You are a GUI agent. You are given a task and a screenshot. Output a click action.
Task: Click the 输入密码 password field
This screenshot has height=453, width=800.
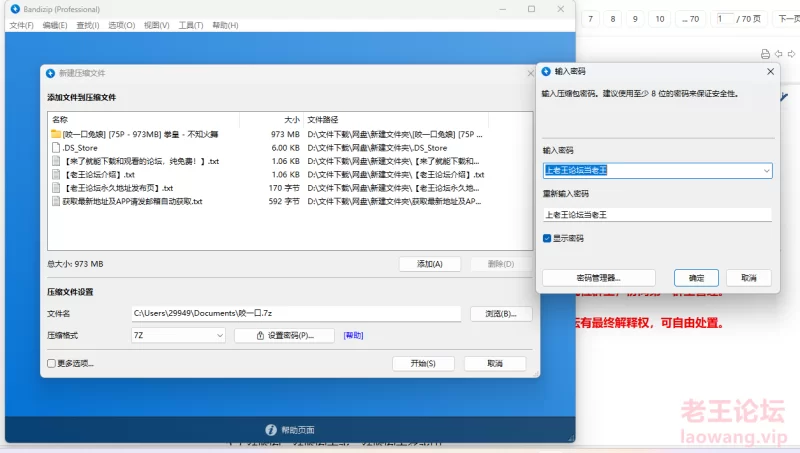pos(657,170)
